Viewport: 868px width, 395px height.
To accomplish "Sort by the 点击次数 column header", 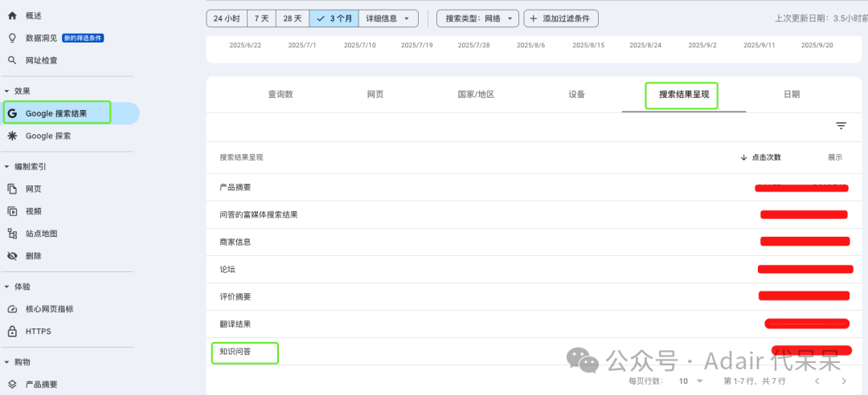I will pos(766,157).
